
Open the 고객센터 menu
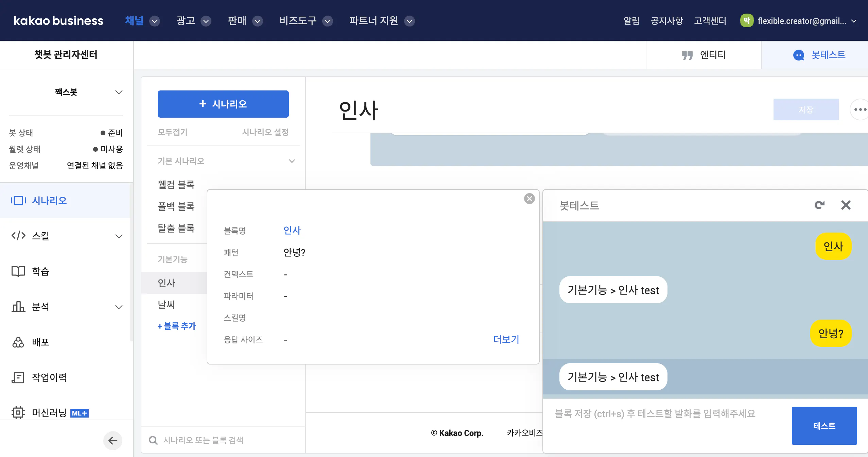pos(710,21)
